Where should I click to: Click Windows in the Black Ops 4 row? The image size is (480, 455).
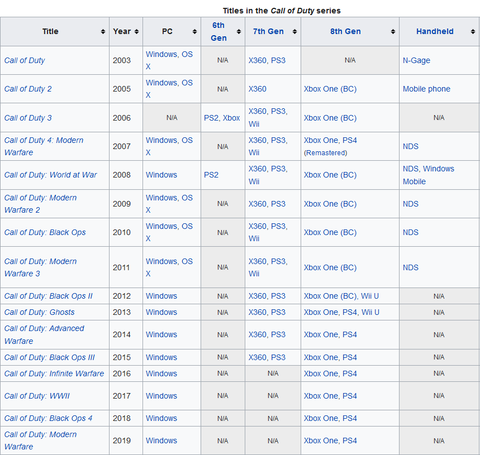coord(161,418)
